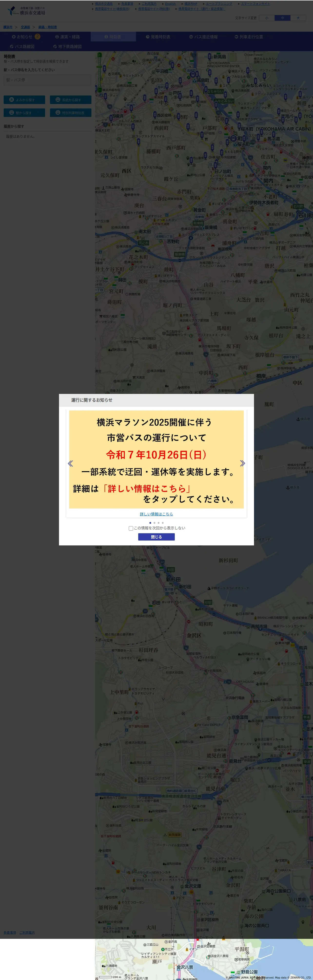Open the 特別列車時刻表 button

click(70, 113)
